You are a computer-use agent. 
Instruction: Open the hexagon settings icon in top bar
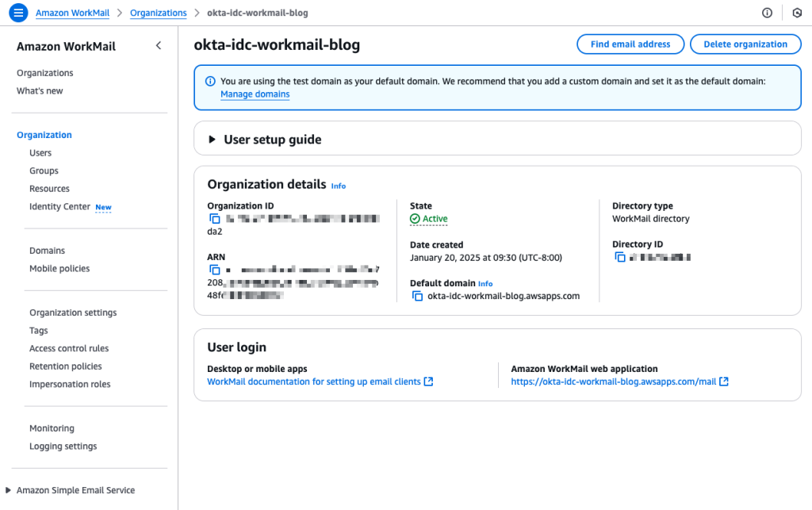797,13
